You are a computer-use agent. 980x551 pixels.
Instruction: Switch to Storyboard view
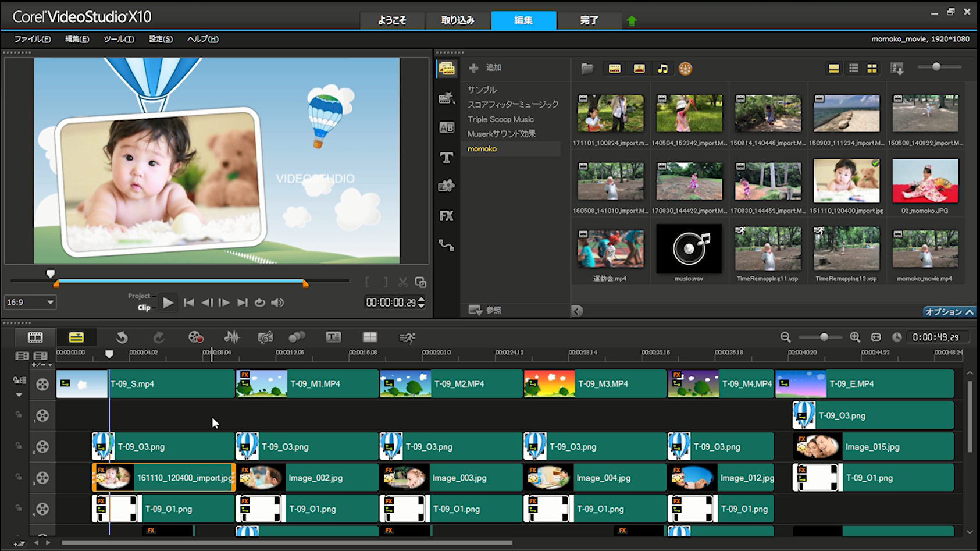(x=35, y=337)
